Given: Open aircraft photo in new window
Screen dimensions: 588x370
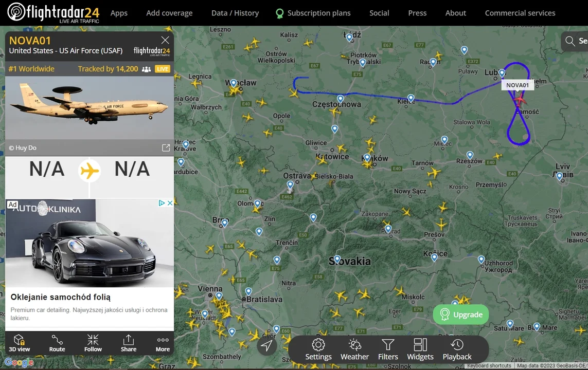Looking at the screenshot, I should pos(166,147).
